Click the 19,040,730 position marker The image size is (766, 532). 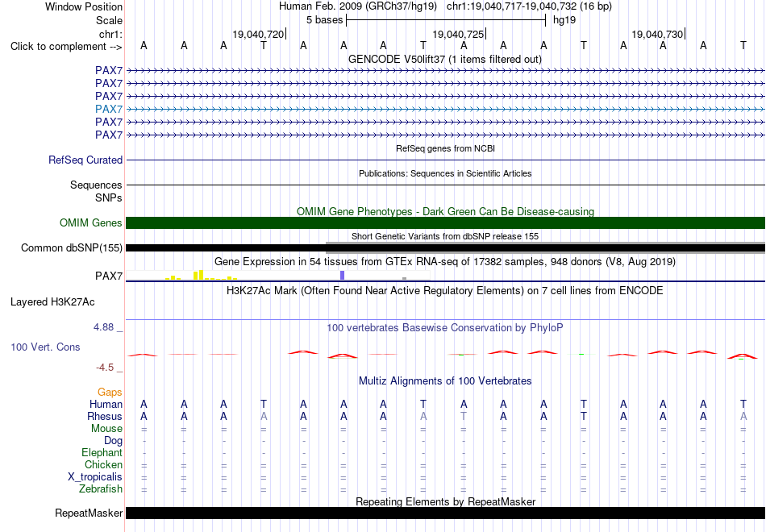coord(657,34)
